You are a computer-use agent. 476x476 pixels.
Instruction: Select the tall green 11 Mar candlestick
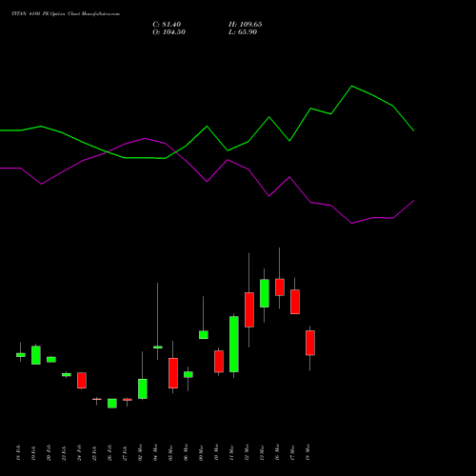(234, 344)
